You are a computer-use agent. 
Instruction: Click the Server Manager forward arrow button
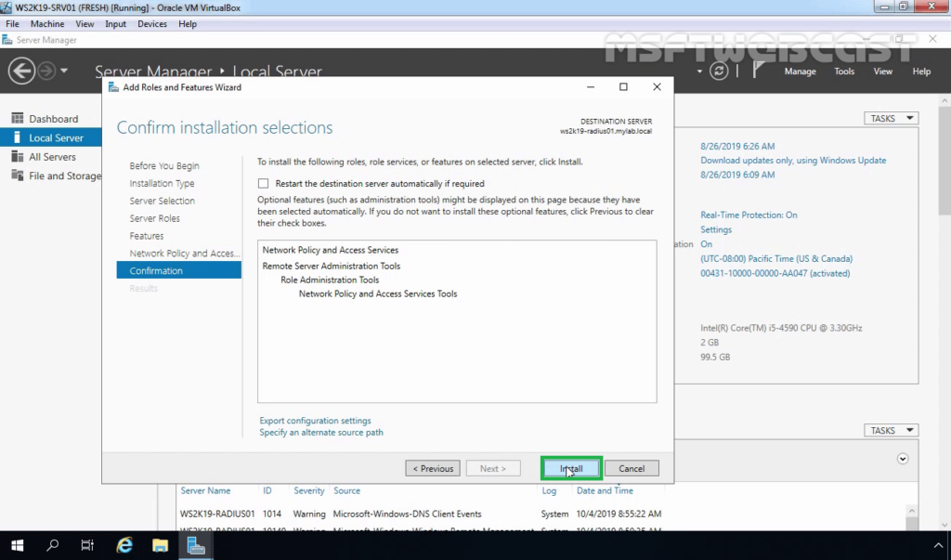46,71
